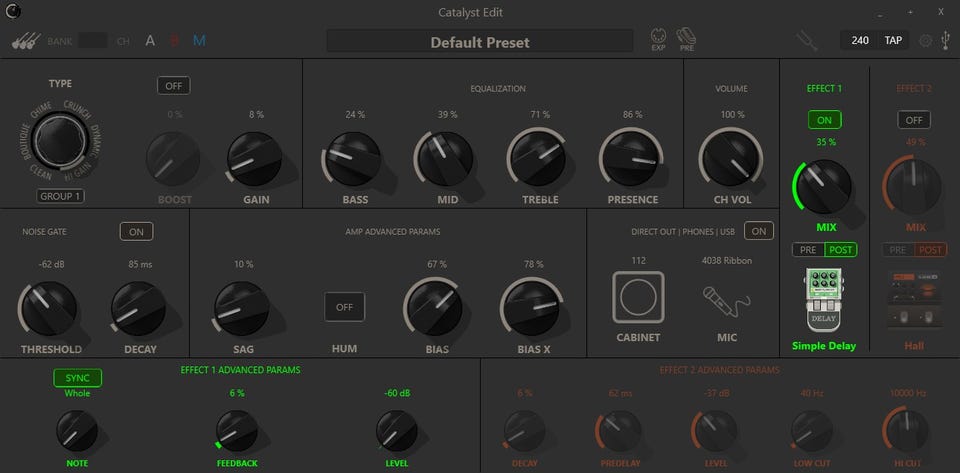Click the 240 tempo value
This screenshot has width=960, height=473.
(860, 40)
